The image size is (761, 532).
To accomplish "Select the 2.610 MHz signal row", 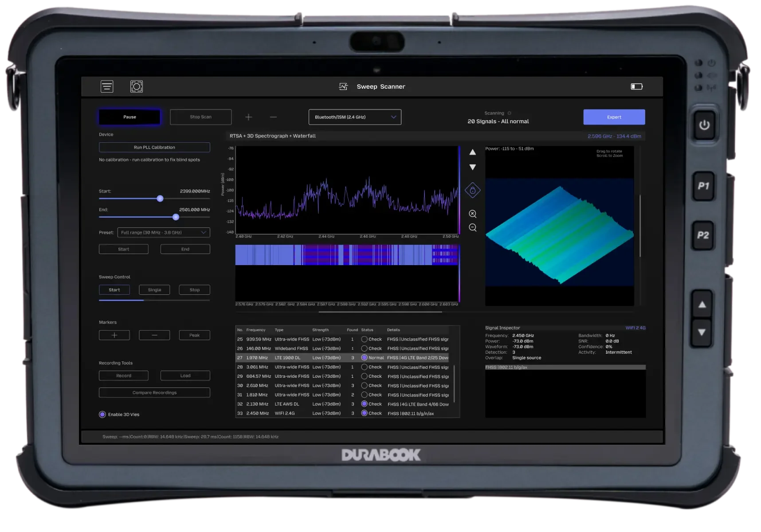I will pos(343,386).
